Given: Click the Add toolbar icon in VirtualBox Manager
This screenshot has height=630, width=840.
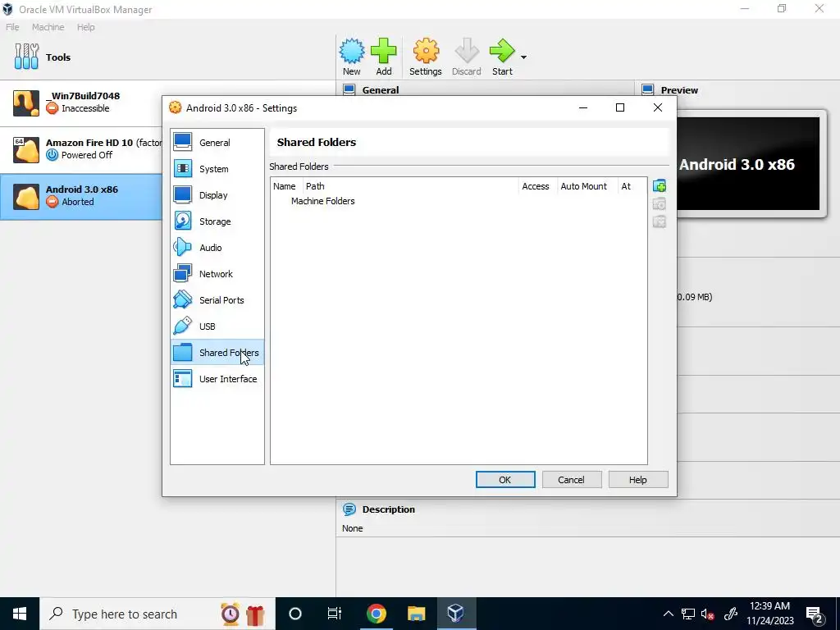Looking at the screenshot, I should [x=384, y=57].
